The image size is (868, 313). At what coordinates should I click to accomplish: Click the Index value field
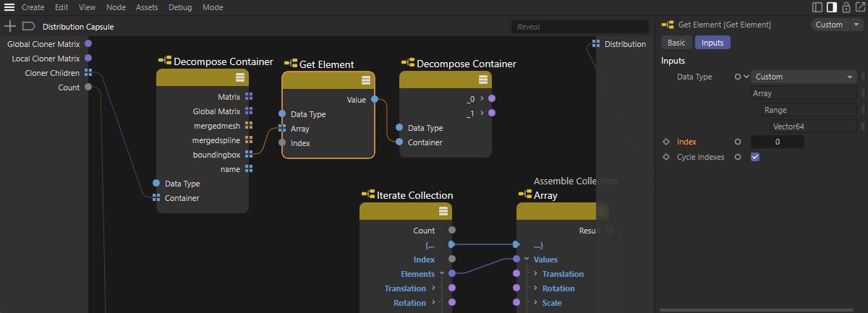(x=777, y=142)
